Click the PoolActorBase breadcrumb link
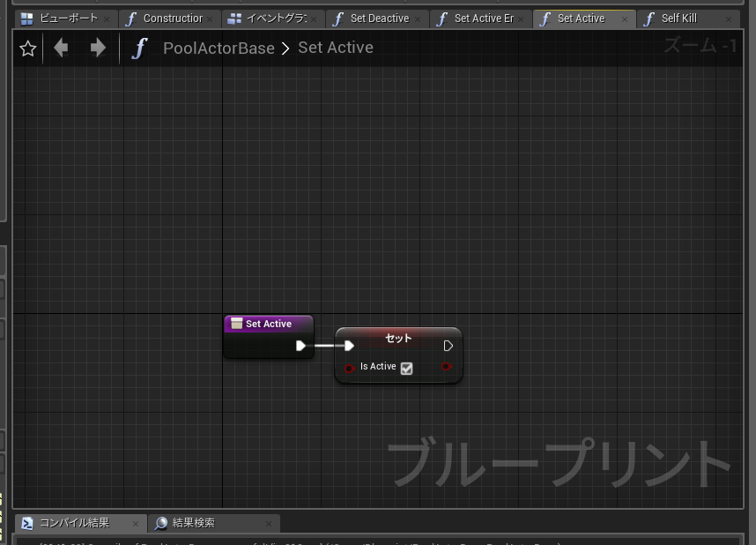Viewport: 756px width, 545px height. (219, 49)
